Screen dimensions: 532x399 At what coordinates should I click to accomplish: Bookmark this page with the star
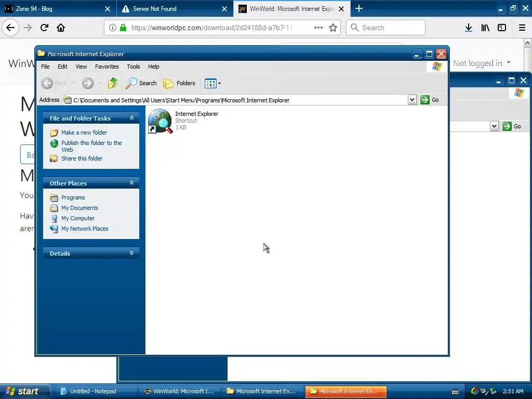[x=333, y=28]
